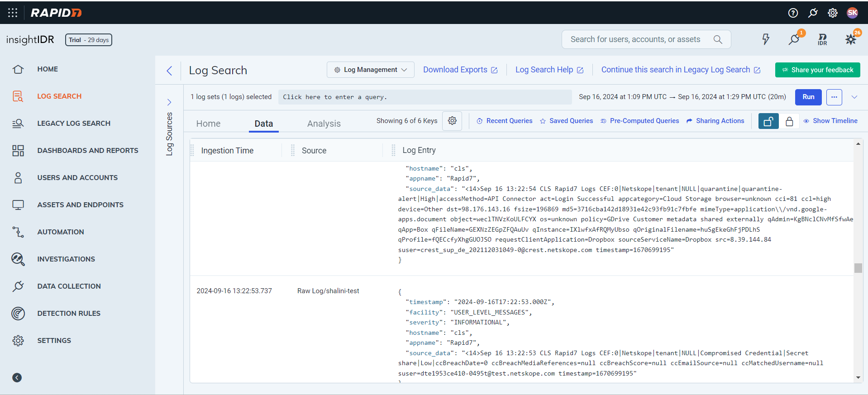
Task: Click the scrollbar down arrow
Action: click(858, 378)
